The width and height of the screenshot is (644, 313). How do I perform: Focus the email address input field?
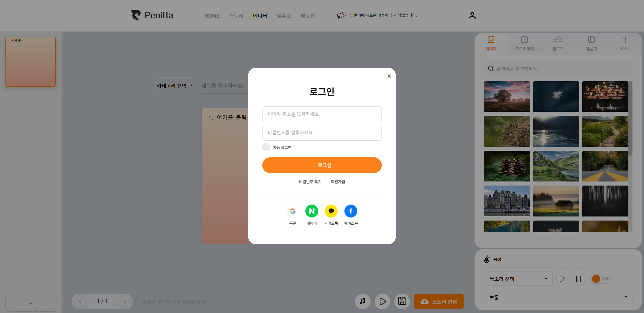coord(322,114)
